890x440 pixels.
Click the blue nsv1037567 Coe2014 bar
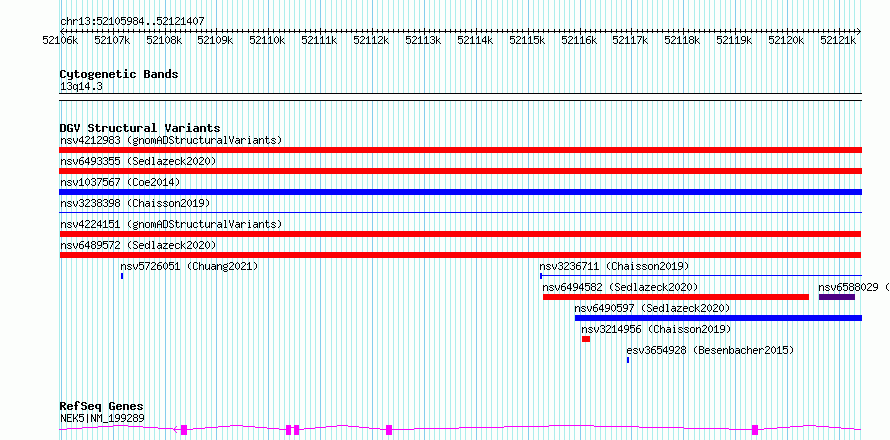[460, 192]
